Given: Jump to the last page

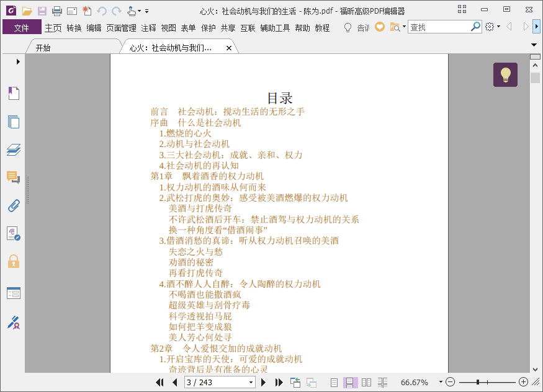Looking at the screenshot, I should tap(279, 382).
